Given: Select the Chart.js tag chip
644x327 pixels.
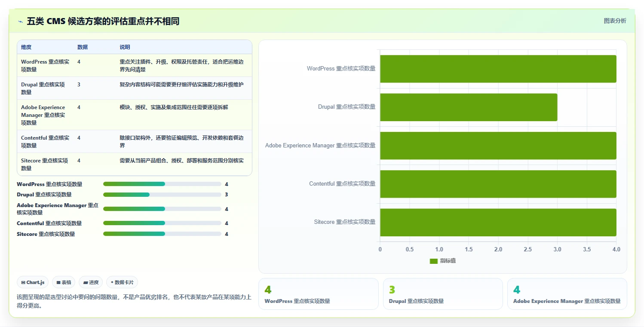Looking at the screenshot, I should pos(33,282).
